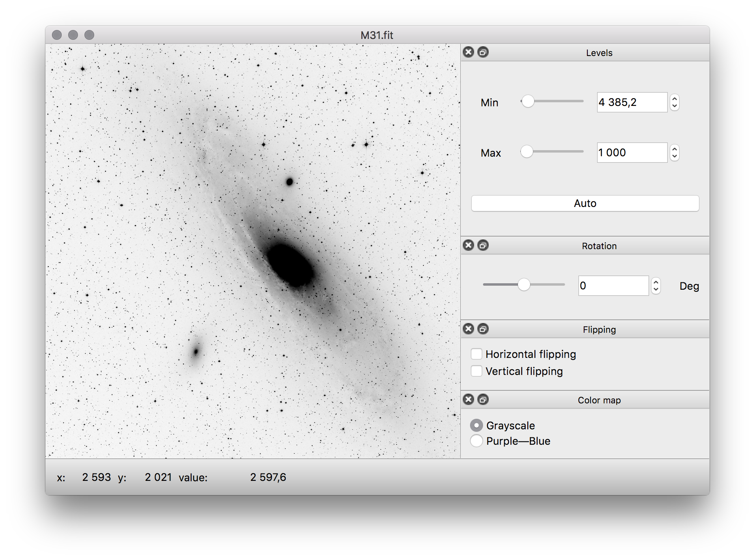Screen dimensions: 755x560
Task: Enable Vertical flipping checkbox
Action: [x=477, y=371]
